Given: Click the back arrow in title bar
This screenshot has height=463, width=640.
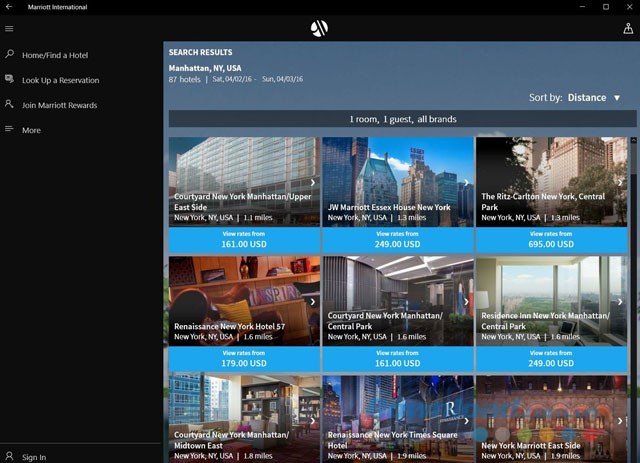Looking at the screenshot, I should coord(9,7).
